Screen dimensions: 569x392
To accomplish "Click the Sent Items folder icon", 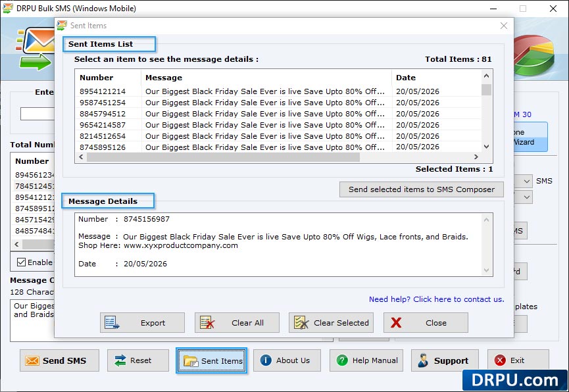I will [191, 361].
